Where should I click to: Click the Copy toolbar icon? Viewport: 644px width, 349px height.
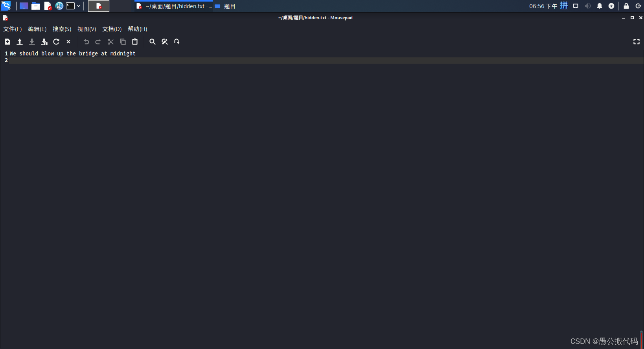pos(123,42)
